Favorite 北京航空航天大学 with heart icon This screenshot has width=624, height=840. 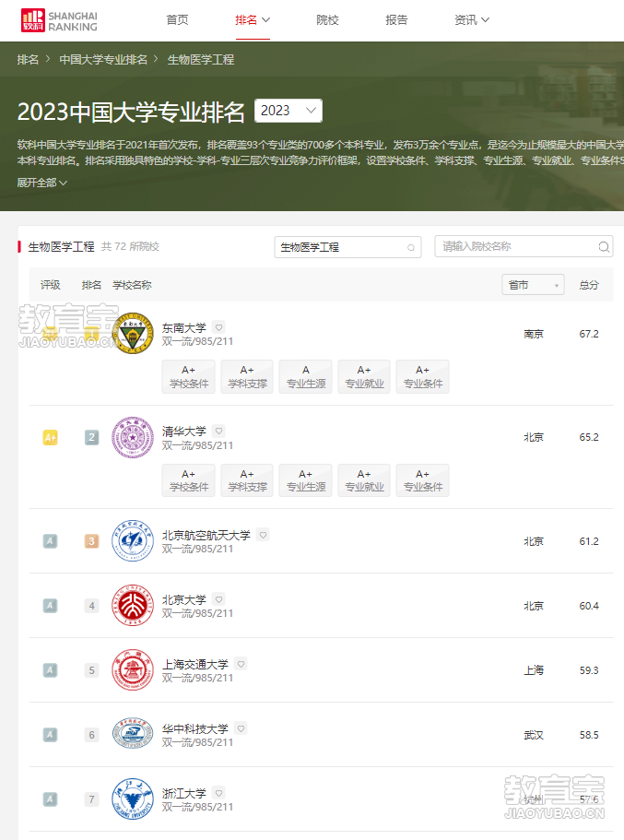click(263, 535)
